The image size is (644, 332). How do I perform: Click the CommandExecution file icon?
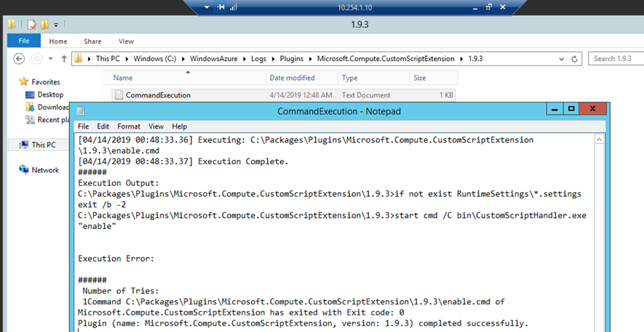(118, 95)
